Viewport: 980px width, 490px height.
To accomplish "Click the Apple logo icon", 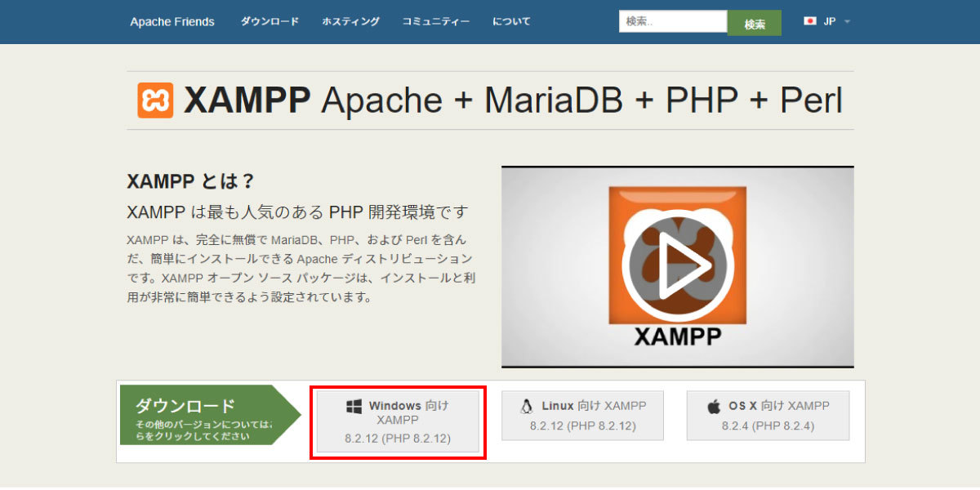I will [714, 406].
